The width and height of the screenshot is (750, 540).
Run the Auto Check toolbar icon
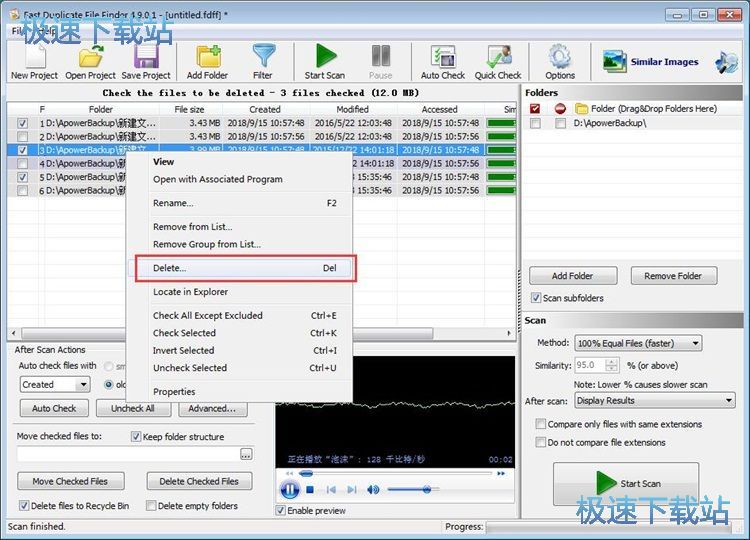(x=443, y=62)
